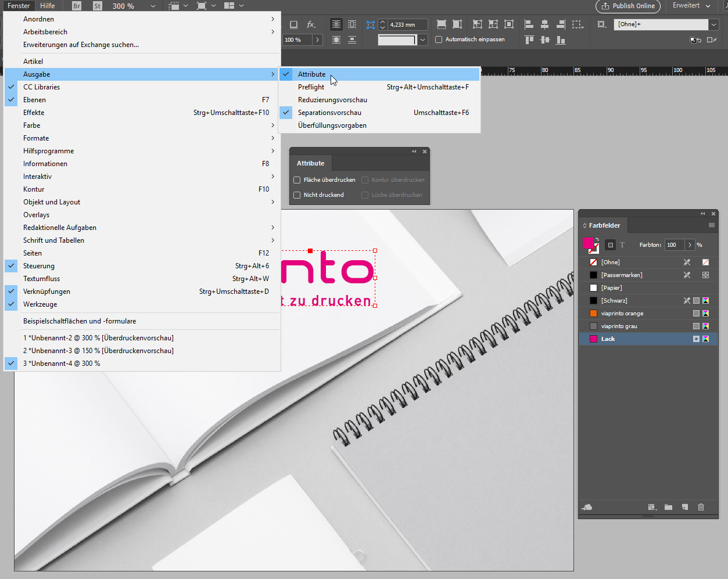Open the [Ohne]+ object style dropdown

[713, 24]
